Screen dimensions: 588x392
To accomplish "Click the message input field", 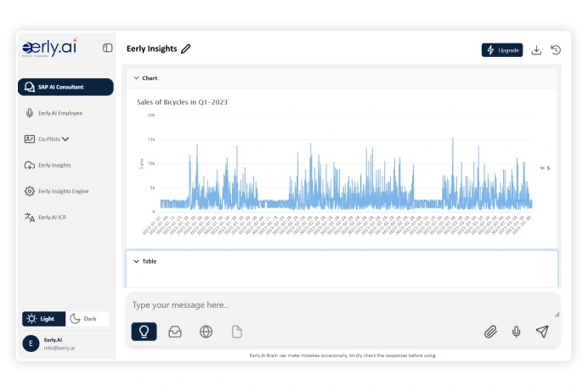I will pyautogui.click(x=340, y=305).
